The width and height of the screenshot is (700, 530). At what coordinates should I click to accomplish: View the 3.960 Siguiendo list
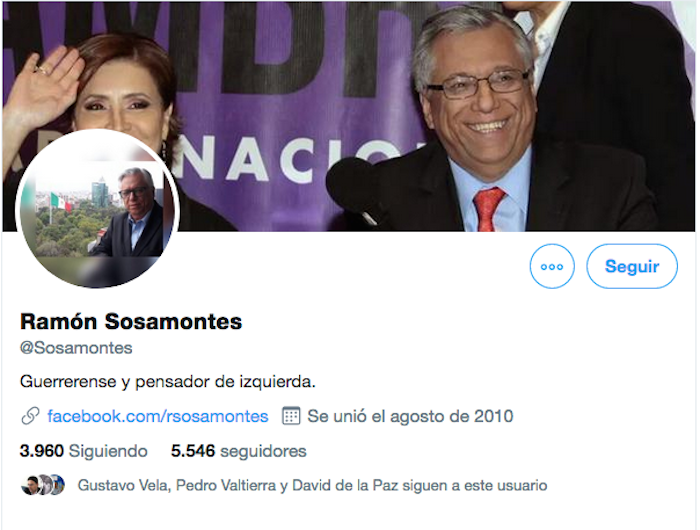(x=83, y=451)
